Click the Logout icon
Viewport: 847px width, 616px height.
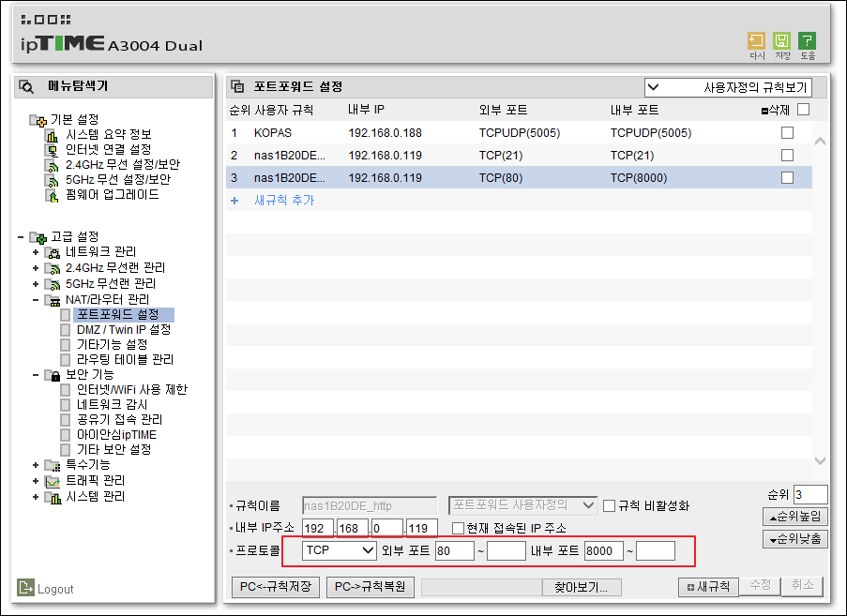(x=25, y=587)
